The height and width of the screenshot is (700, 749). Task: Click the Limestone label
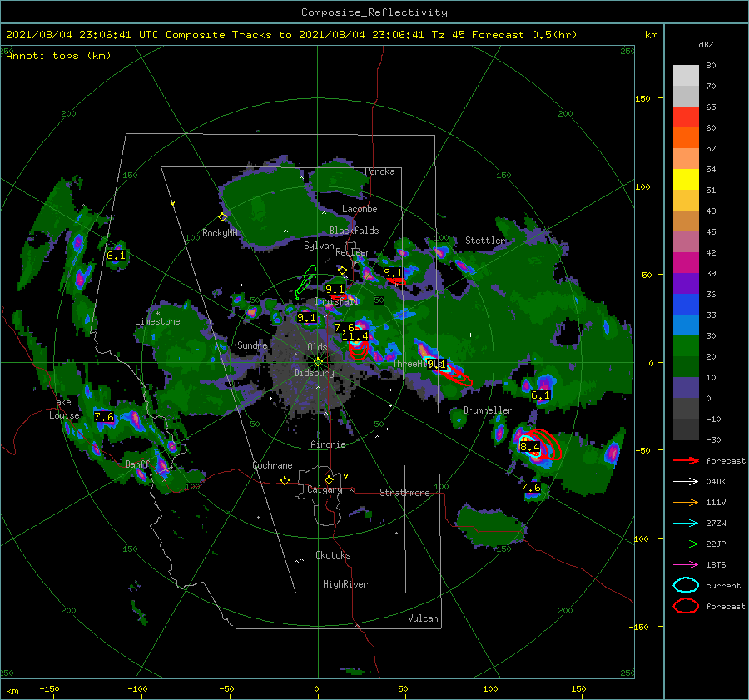(157, 321)
